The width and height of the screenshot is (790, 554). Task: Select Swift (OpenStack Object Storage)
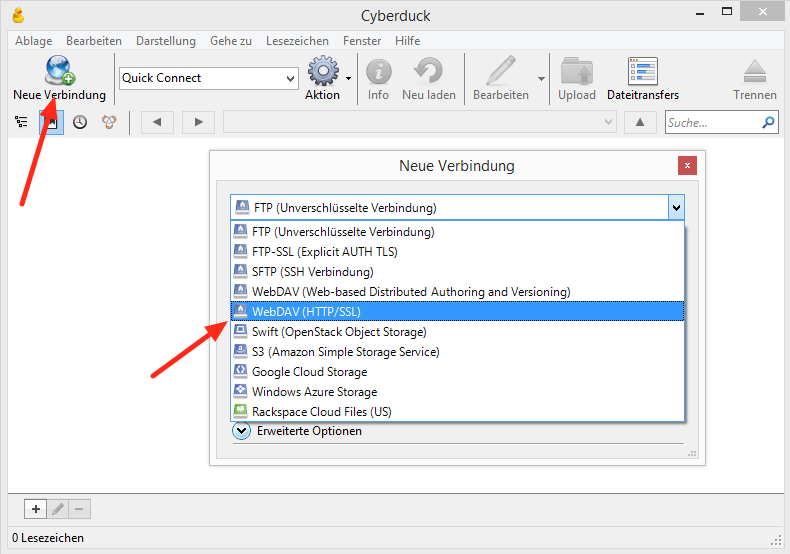click(x=457, y=331)
